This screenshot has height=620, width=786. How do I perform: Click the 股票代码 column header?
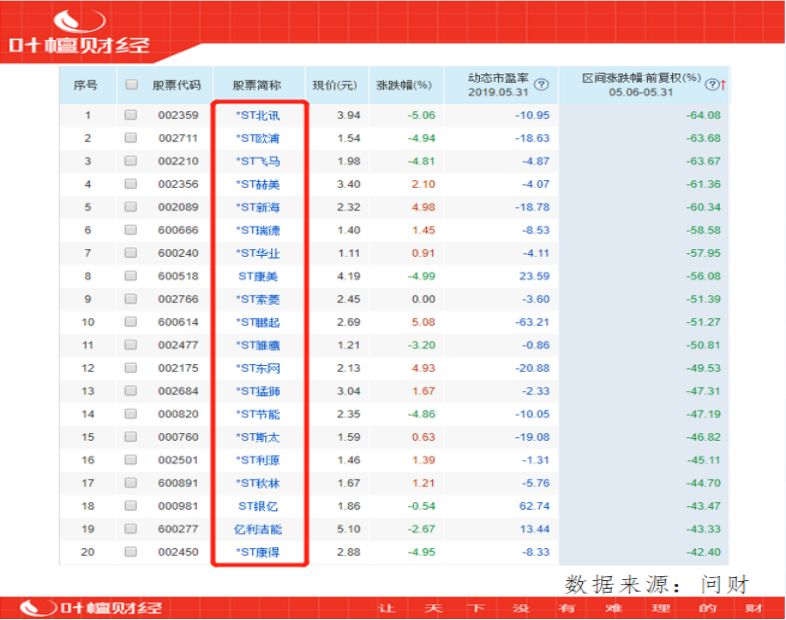coord(176,85)
